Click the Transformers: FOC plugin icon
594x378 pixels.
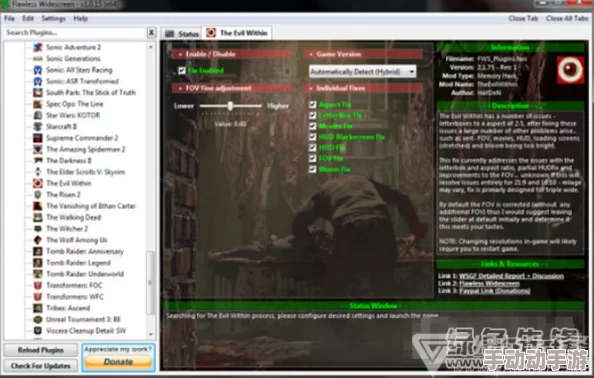click(x=38, y=285)
